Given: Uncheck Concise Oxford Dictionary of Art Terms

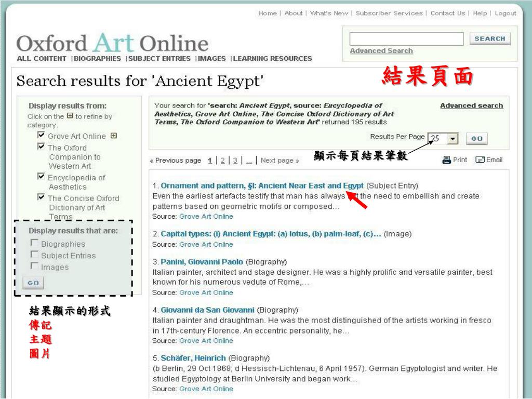Looking at the screenshot, I should (41, 197).
